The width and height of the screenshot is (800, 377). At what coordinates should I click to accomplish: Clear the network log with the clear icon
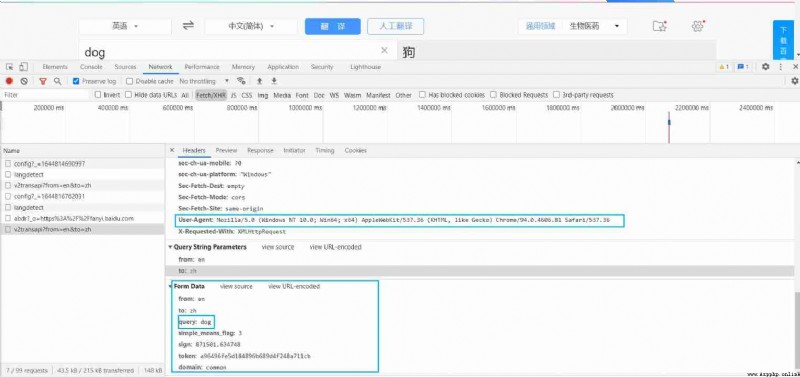[24, 81]
